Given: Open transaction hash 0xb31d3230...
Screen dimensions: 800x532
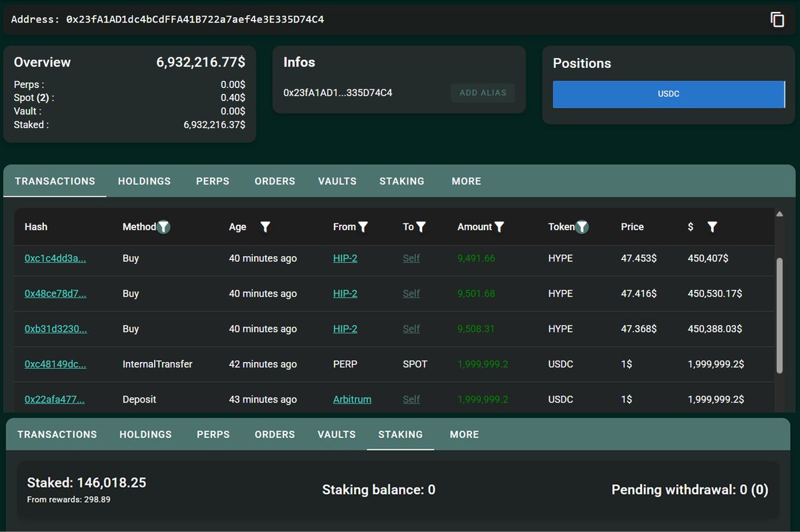Looking at the screenshot, I should tap(55, 329).
